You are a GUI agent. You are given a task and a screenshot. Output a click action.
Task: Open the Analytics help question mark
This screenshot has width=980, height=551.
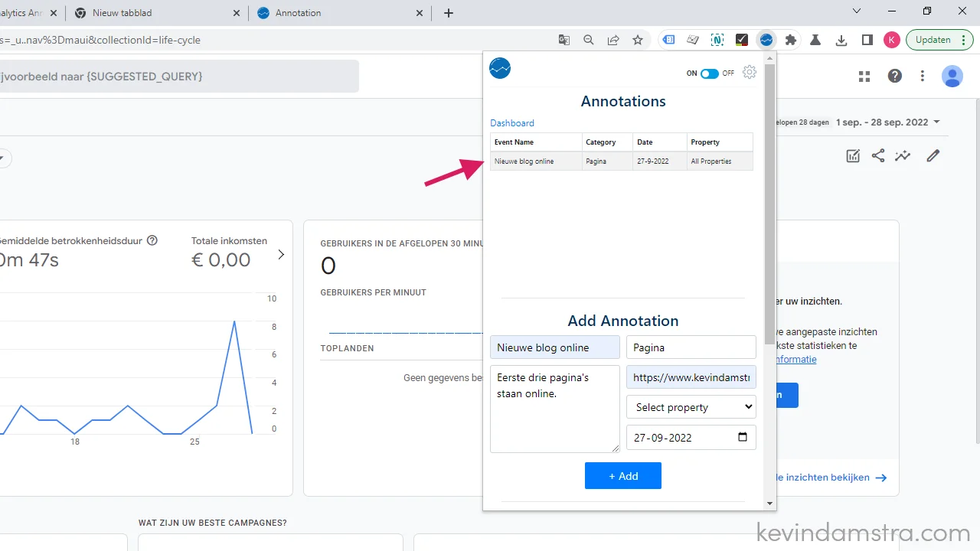[894, 76]
